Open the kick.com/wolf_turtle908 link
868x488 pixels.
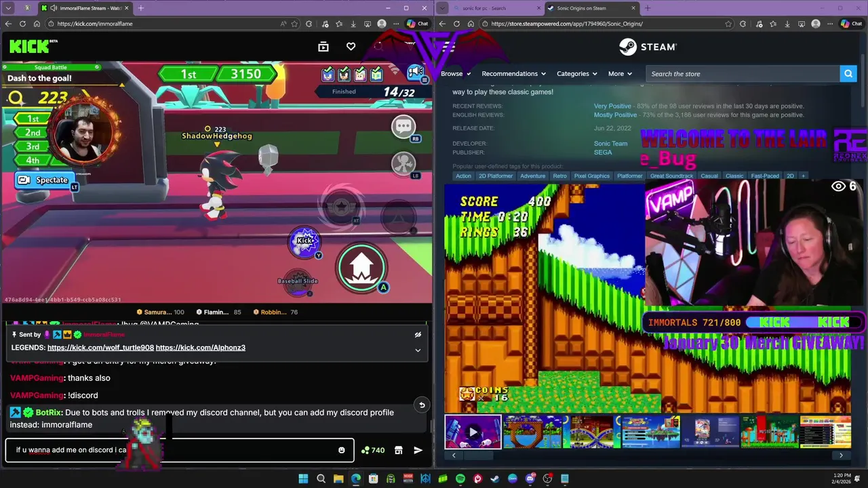100,348
